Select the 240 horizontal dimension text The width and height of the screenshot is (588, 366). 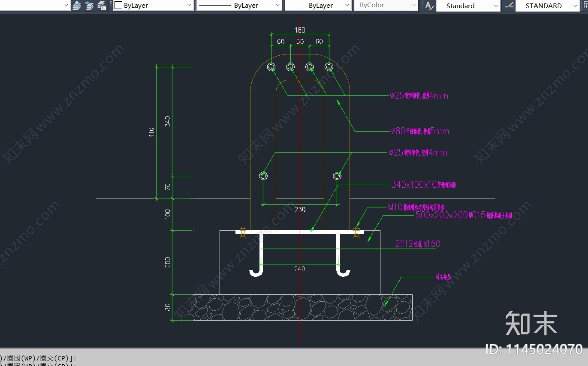point(299,269)
